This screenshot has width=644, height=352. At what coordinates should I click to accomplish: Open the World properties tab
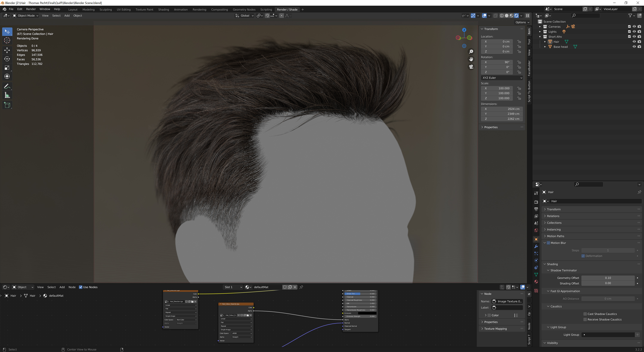pos(536,230)
